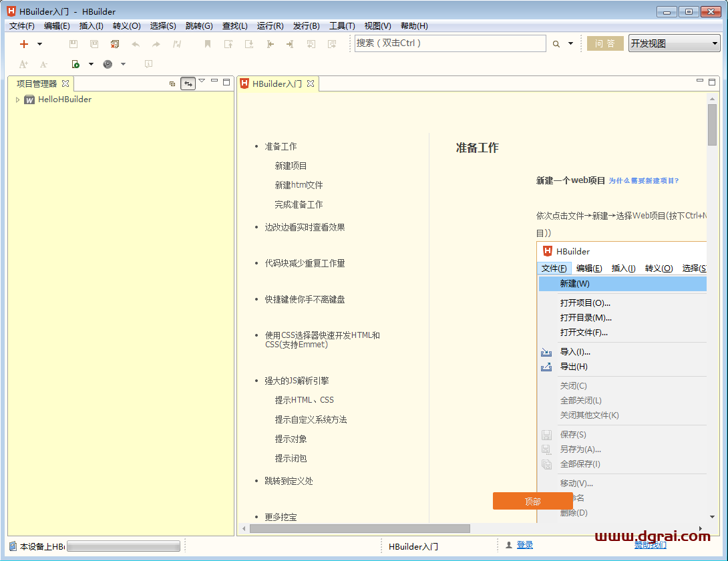Click the navigate forward arrow icon
The width and height of the screenshot is (728, 561).
290,44
